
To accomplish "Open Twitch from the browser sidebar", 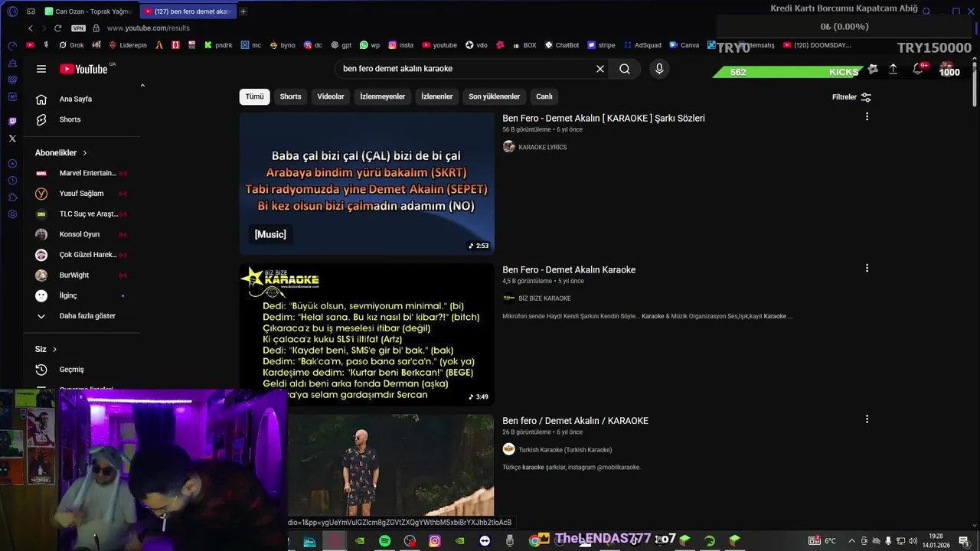I will tap(12, 122).
